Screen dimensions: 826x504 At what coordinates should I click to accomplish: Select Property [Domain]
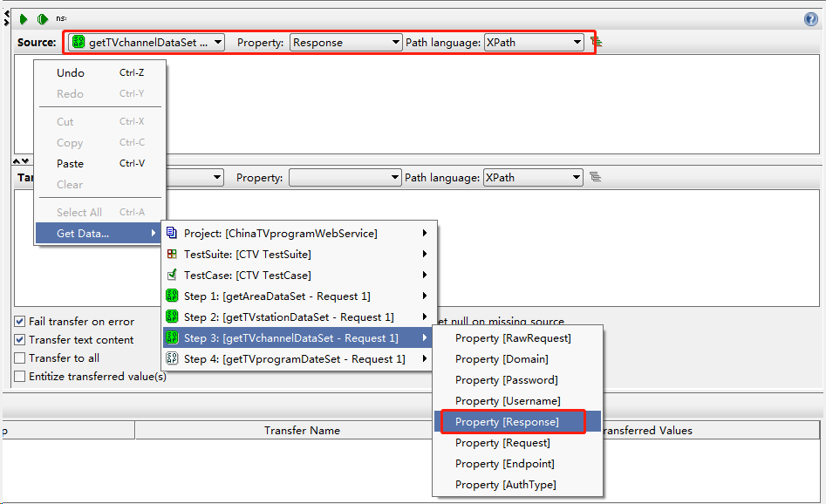[x=517, y=358]
